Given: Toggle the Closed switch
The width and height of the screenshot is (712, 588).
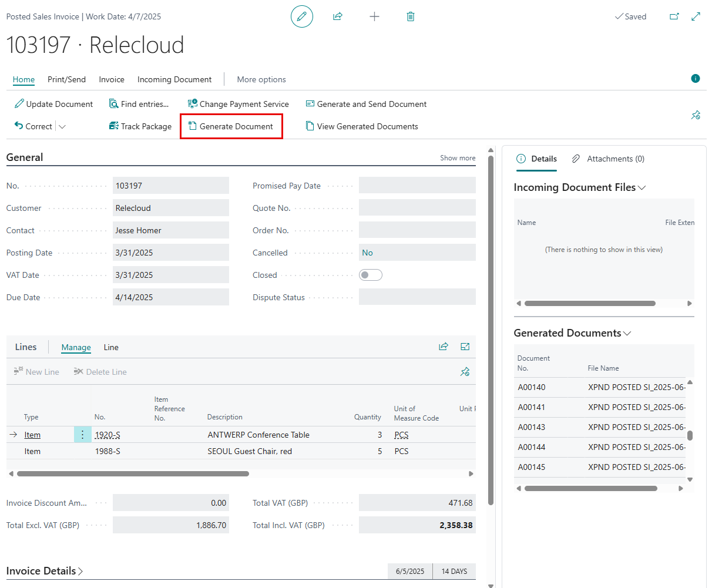Looking at the screenshot, I should [371, 275].
